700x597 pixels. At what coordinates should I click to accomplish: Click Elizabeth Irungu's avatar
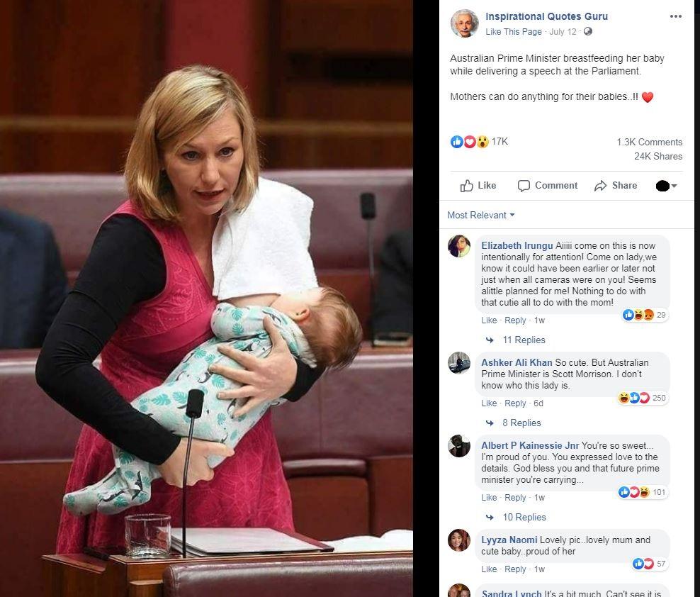click(459, 246)
